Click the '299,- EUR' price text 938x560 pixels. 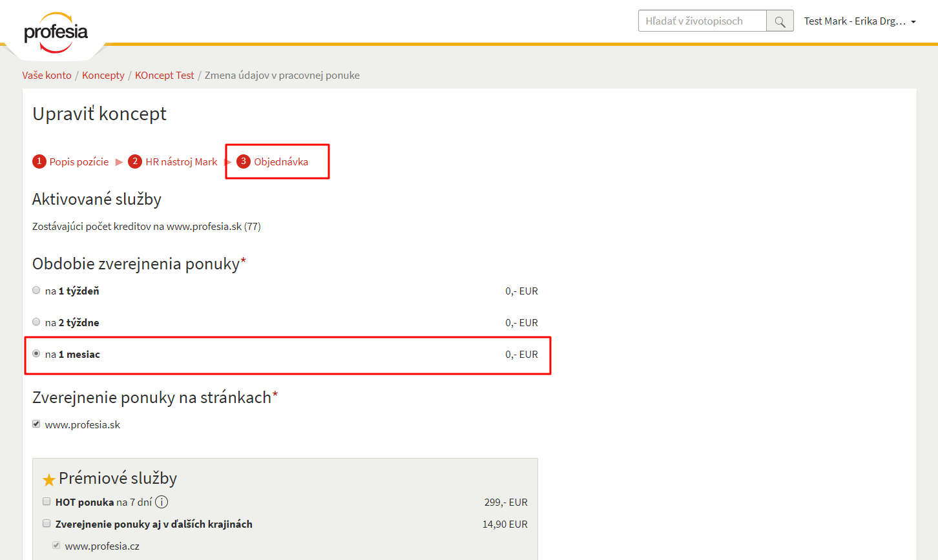point(506,502)
